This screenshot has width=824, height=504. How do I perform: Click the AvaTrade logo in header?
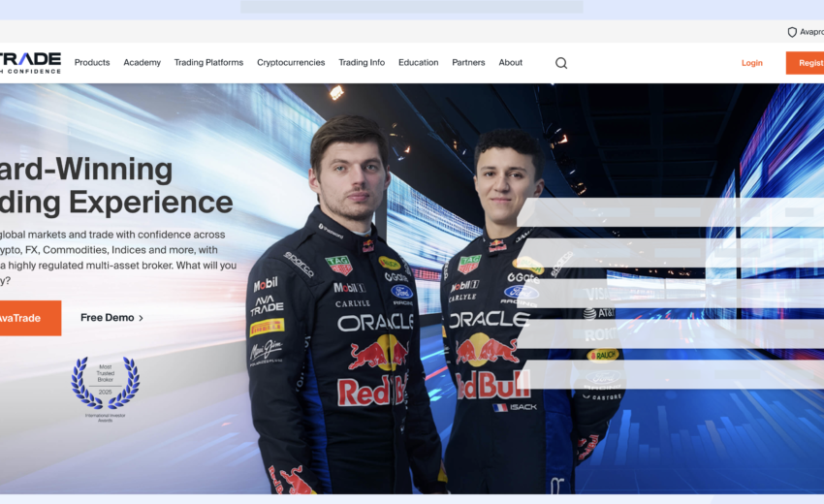[30, 63]
